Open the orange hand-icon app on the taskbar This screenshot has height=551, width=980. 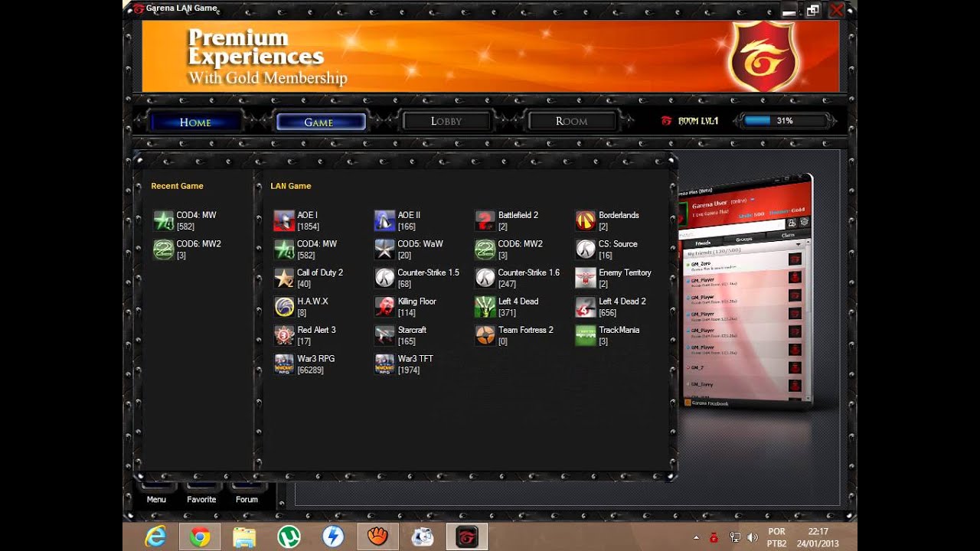pyautogui.click(x=377, y=537)
